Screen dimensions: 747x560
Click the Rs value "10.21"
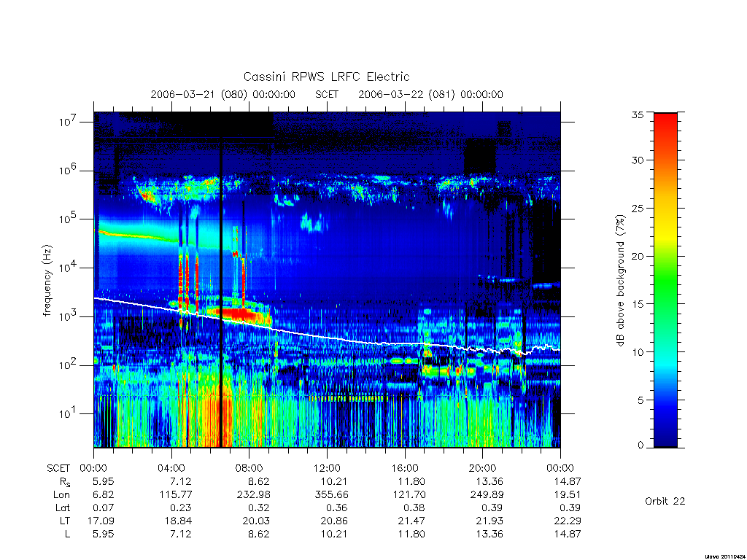click(333, 481)
